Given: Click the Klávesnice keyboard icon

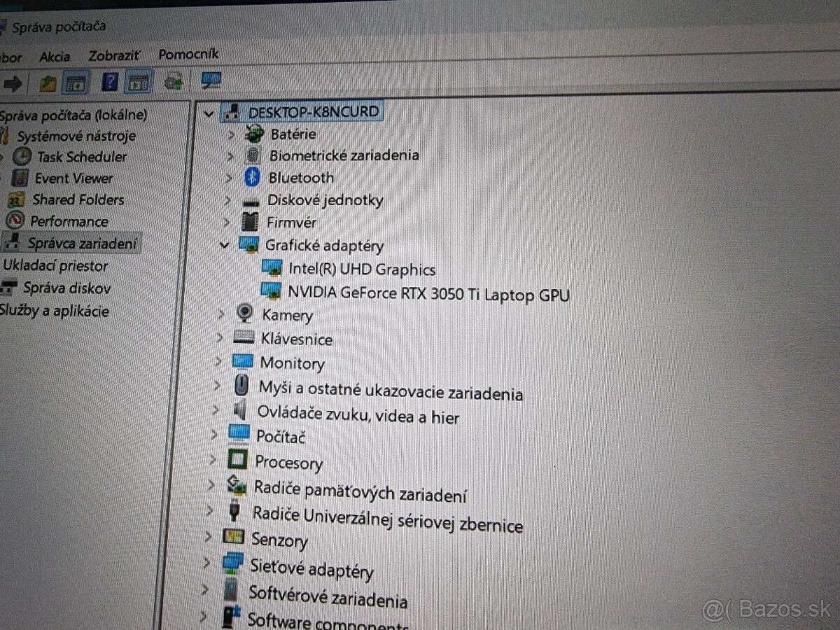Looking at the screenshot, I should click(243, 337).
